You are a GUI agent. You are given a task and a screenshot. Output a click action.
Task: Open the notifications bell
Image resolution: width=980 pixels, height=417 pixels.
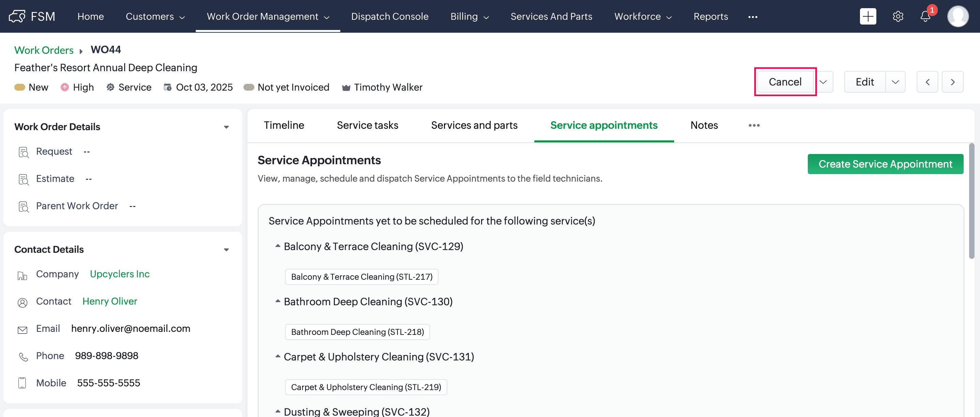click(x=925, y=16)
